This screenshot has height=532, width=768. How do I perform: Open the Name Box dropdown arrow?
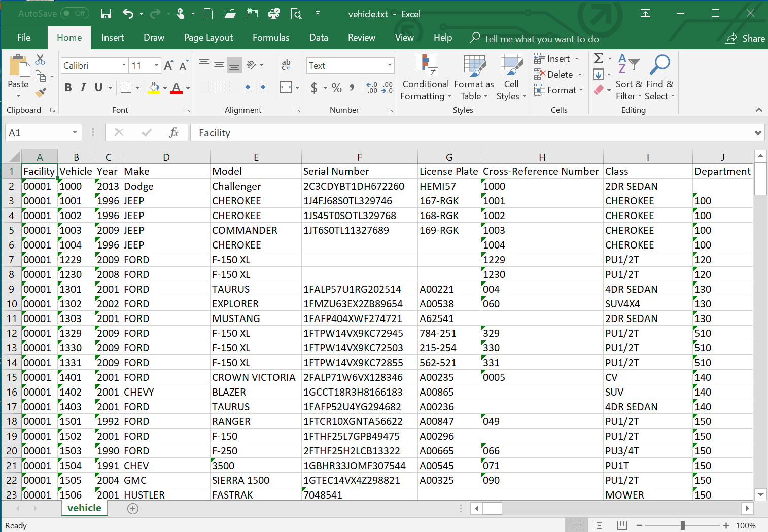(75, 133)
